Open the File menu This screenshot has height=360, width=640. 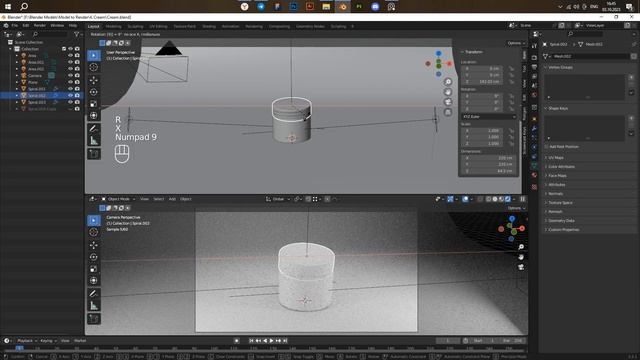[15, 25]
